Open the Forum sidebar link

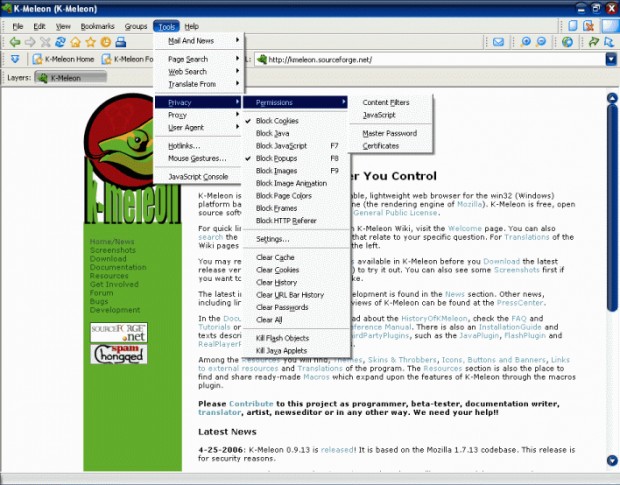tap(101, 293)
